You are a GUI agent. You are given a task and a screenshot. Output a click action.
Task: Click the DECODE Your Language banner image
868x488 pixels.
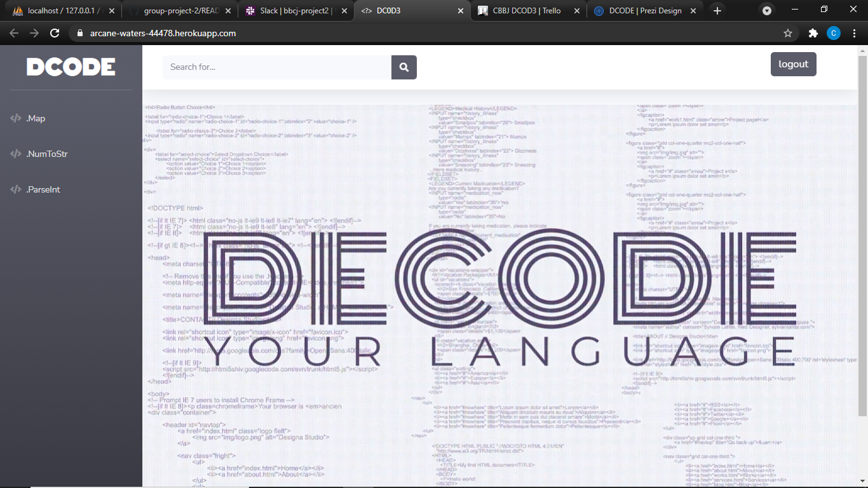[500, 297]
